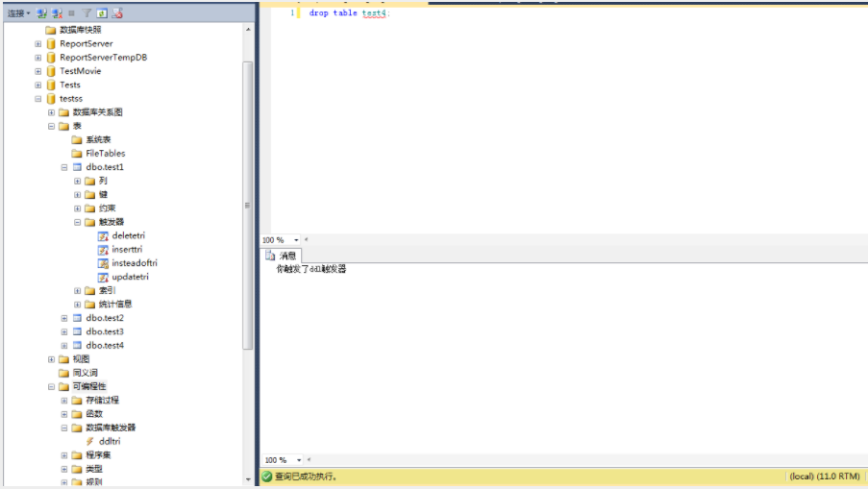Expand the 程序集 folder
This screenshot has width=868, height=489.
pos(63,455)
